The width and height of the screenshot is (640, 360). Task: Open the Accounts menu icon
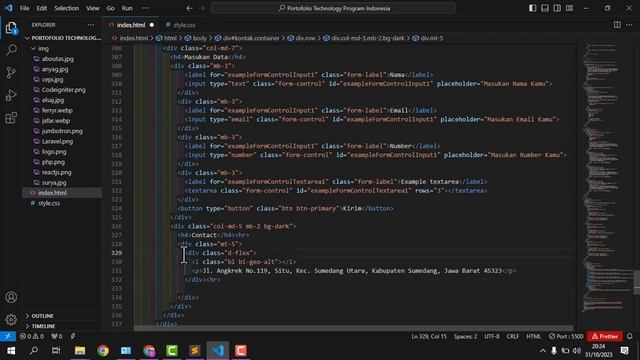(11, 297)
